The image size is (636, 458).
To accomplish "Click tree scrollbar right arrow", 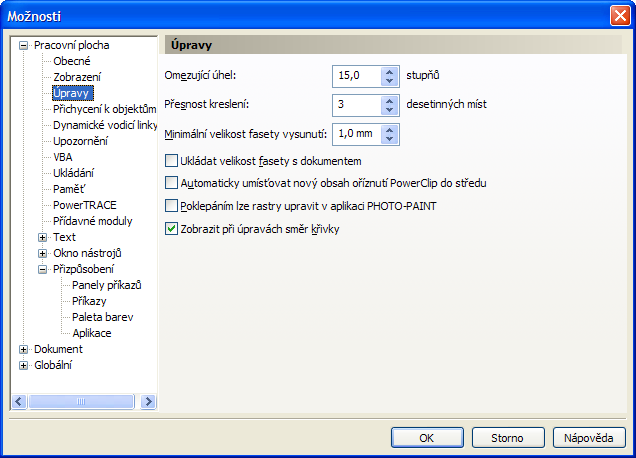I will pyautogui.click(x=148, y=402).
